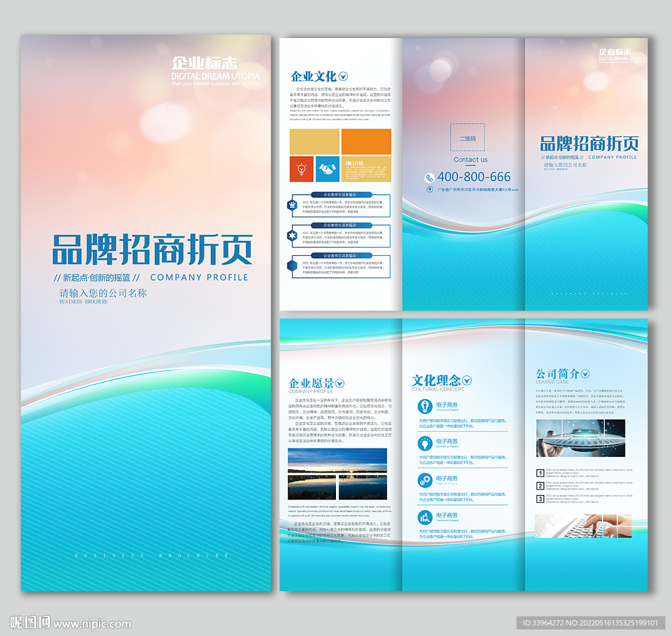Click the 公司简介 heading

coord(557,373)
